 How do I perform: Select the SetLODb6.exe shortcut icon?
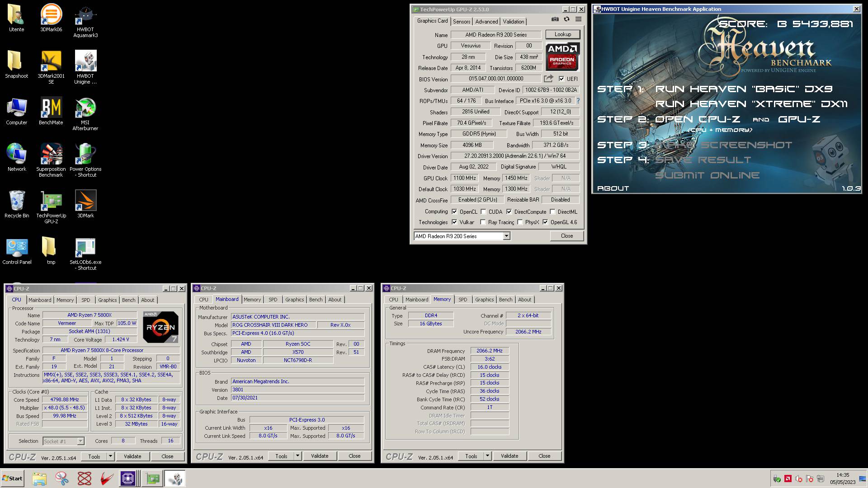pyautogui.click(x=85, y=253)
